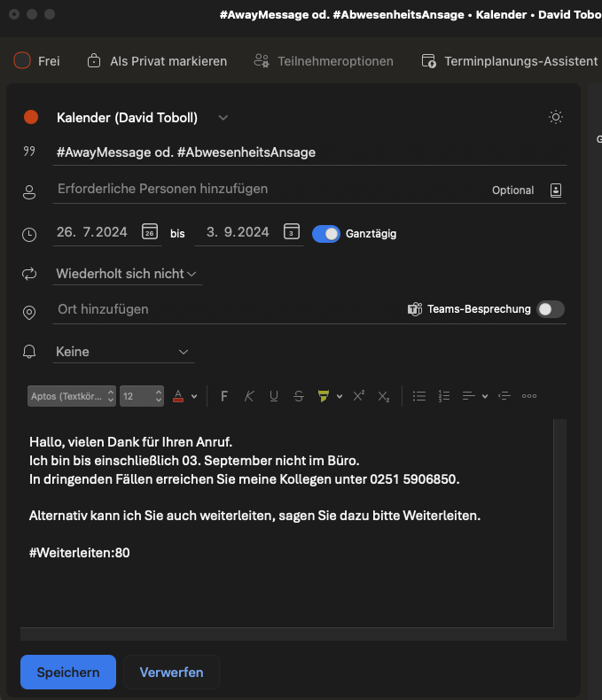
Task: Open the Frei availability status menu
Action: 37,61
